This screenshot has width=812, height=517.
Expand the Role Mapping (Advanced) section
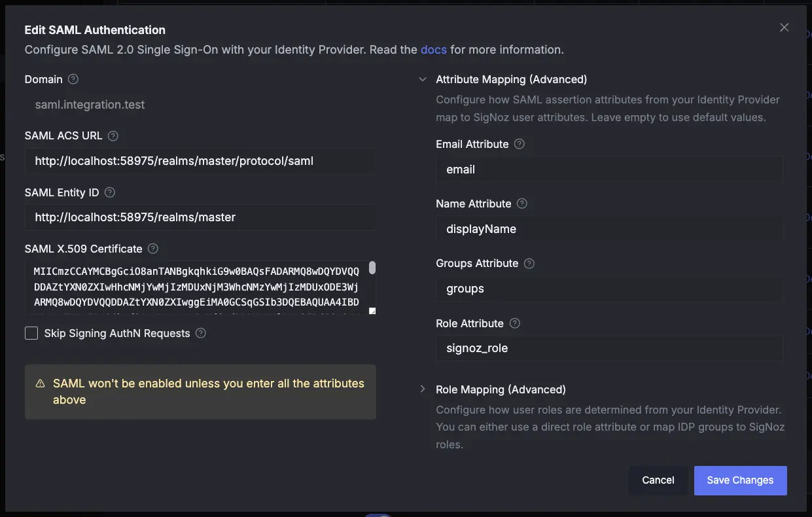pyautogui.click(x=423, y=389)
